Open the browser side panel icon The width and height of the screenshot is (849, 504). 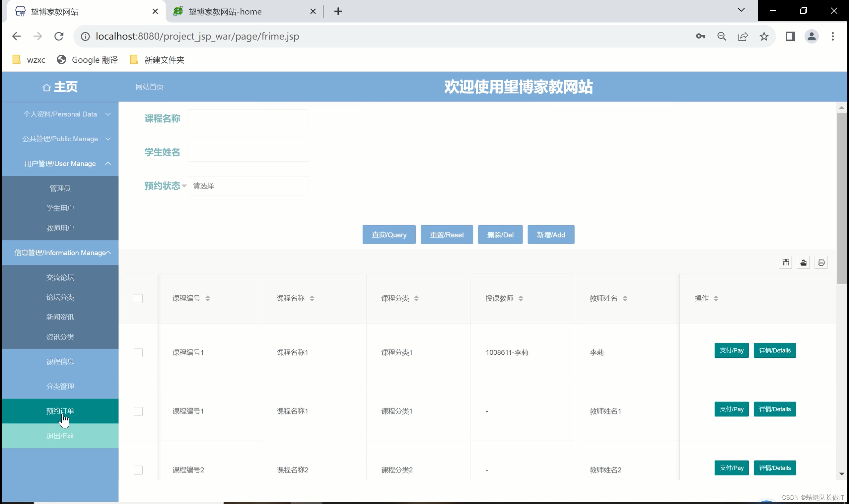click(790, 36)
